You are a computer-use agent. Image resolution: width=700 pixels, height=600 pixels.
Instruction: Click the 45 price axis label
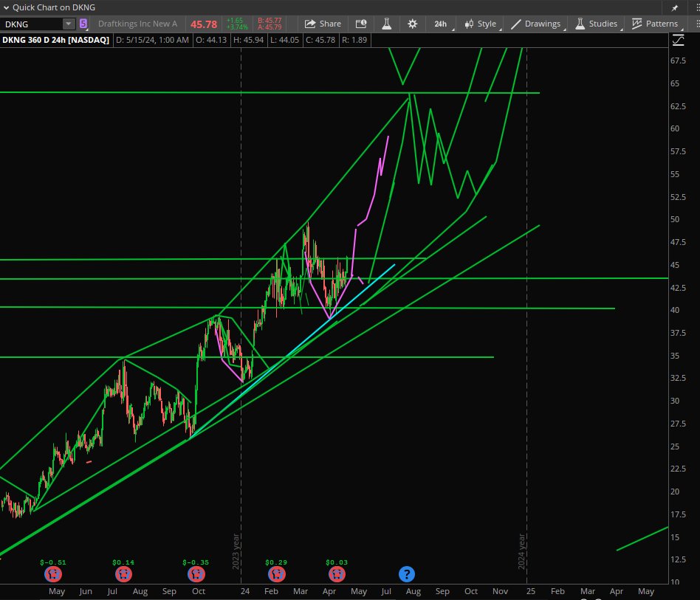[675, 265]
